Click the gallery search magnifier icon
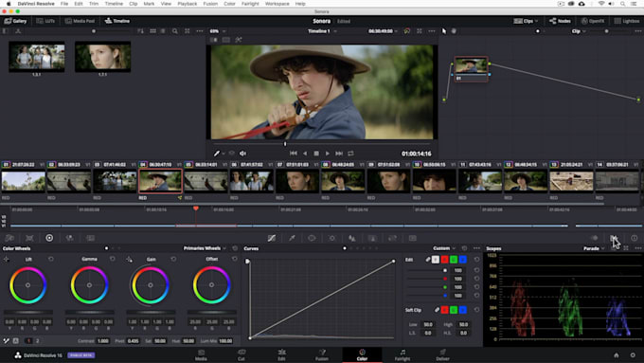Screen dimensions: 644x363 pyautogui.click(x=175, y=31)
